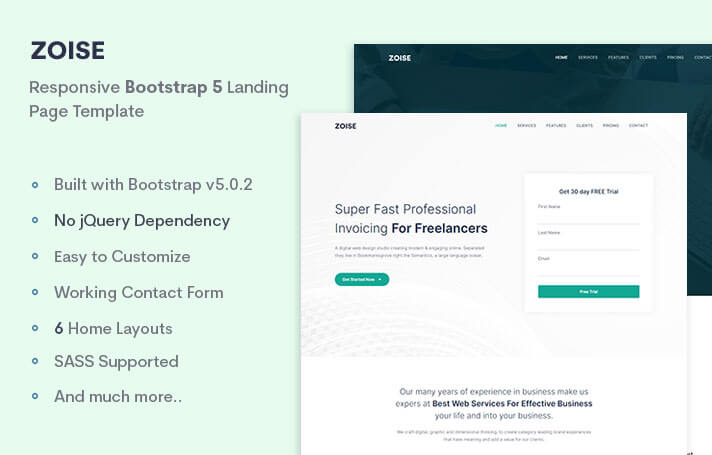
Task: Click 'Working Contact Form' bullet text
Action: pyautogui.click(x=138, y=293)
